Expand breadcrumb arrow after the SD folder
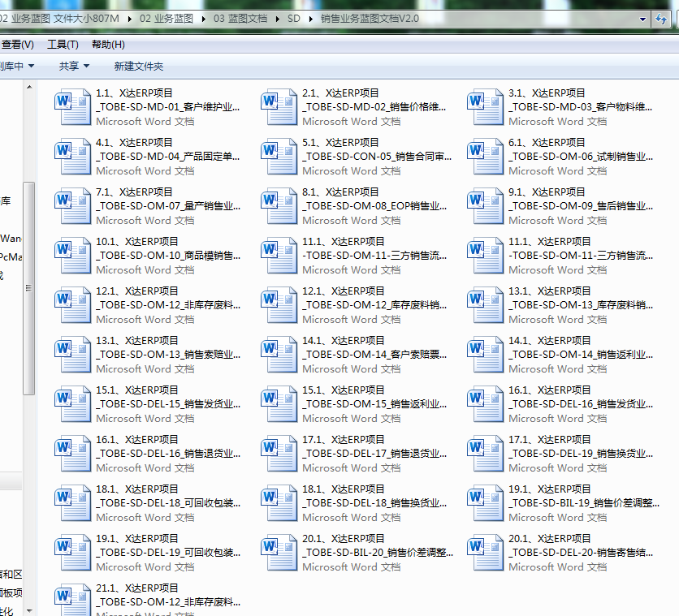Viewport: 679px width, 616px height. (x=310, y=18)
